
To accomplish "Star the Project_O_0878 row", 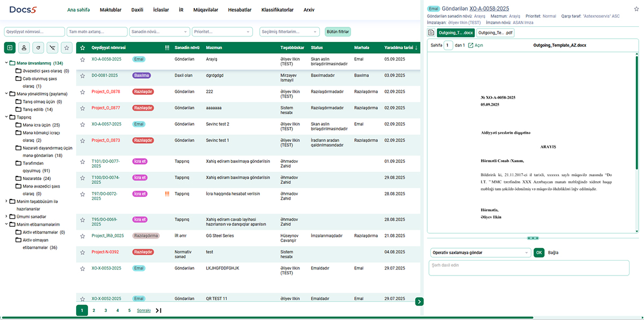I will coord(83,92).
